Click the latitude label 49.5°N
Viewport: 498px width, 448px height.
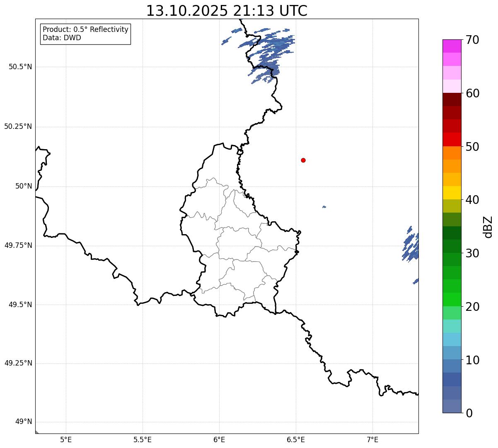[20, 305]
